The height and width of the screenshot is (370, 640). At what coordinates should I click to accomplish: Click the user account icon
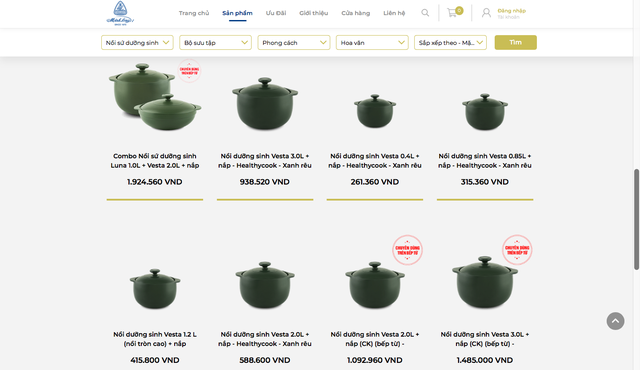click(486, 13)
